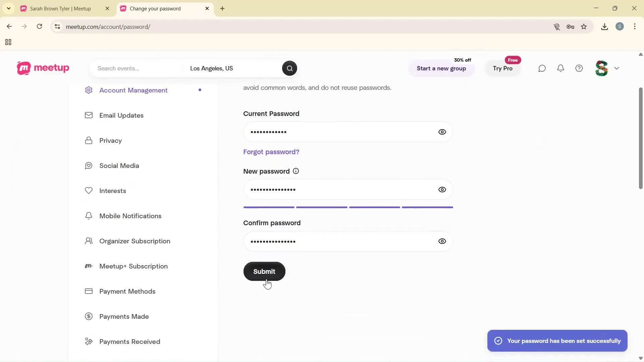The height and width of the screenshot is (362, 644).
Task: Open the notifications bell
Action: point(560,68)
